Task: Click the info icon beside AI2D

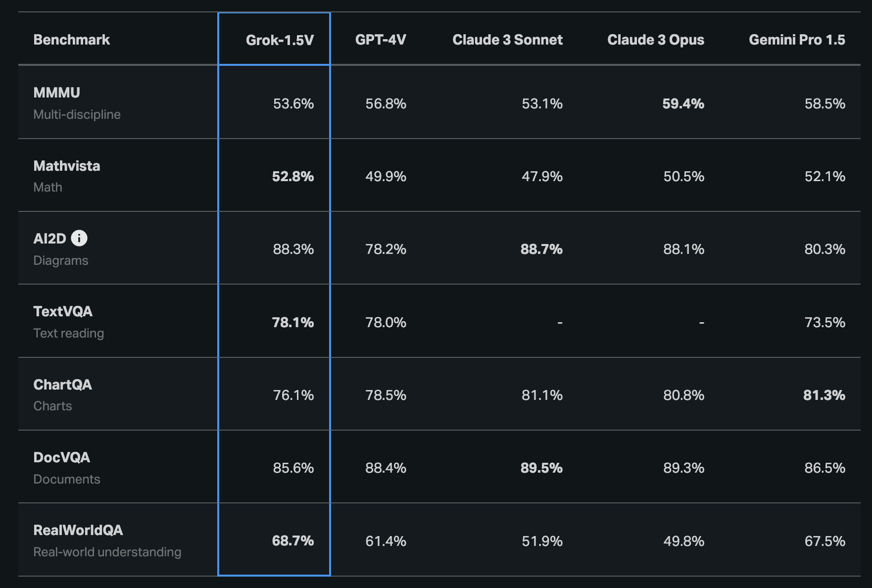Action: [x=79, y=239]
